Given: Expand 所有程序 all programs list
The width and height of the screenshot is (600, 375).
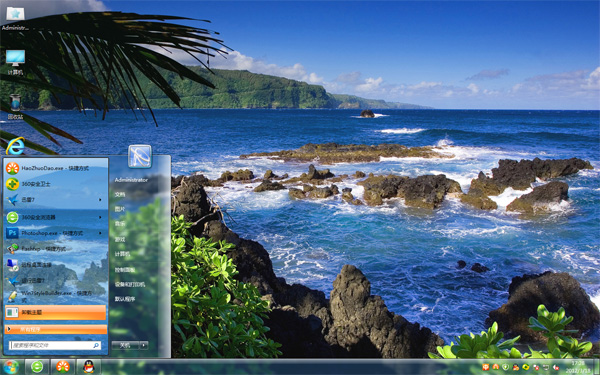Looking at the screenshot, I should 55,329.
